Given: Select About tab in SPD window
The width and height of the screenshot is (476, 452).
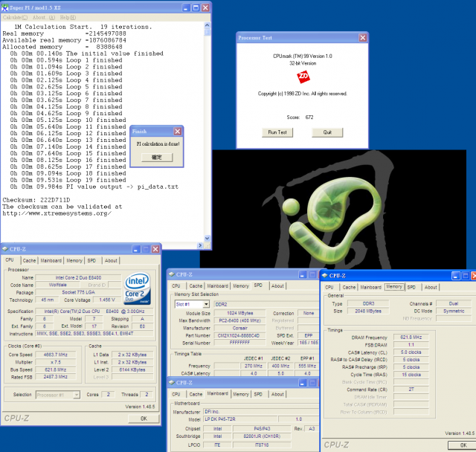Looking at the screenshot, I should click(277, 286).
